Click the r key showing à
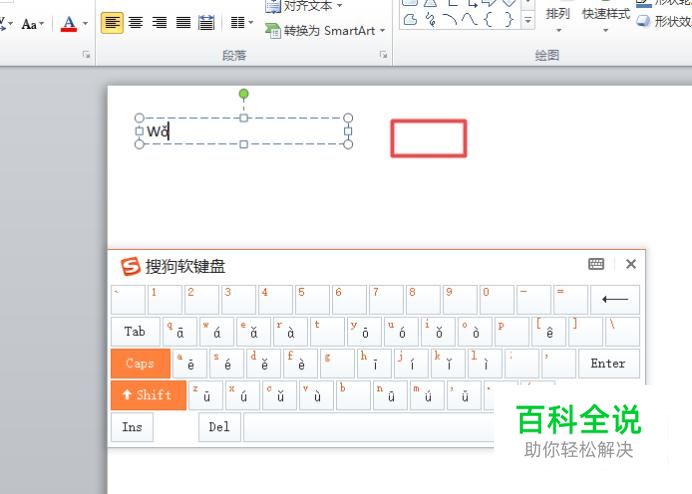This screenshot has width=692, height=494. (x=290, y=331)
